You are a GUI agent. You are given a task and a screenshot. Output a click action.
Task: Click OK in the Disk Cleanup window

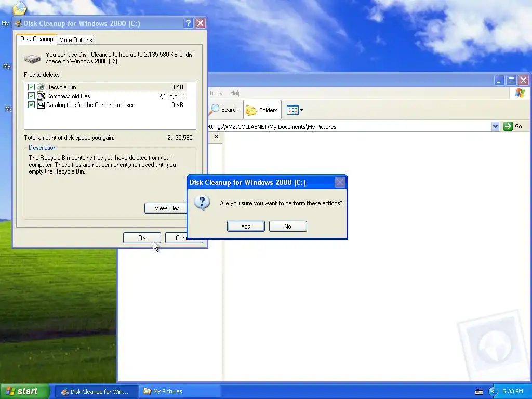142,238
